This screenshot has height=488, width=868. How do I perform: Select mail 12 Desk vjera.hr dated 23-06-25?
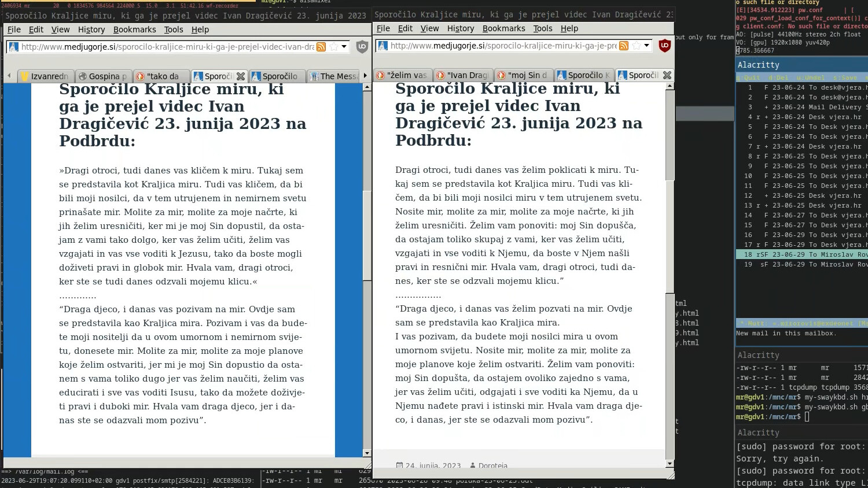pos(802,195)
